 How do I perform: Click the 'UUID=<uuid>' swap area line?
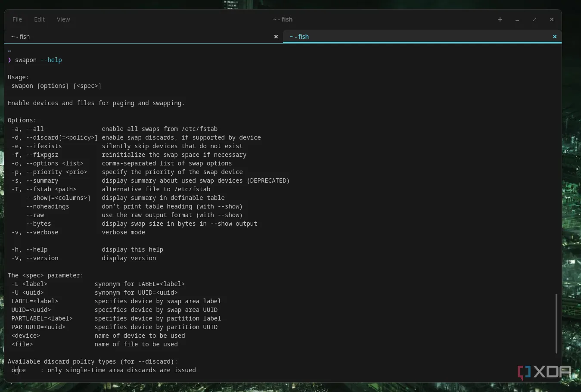pos(115,310)
